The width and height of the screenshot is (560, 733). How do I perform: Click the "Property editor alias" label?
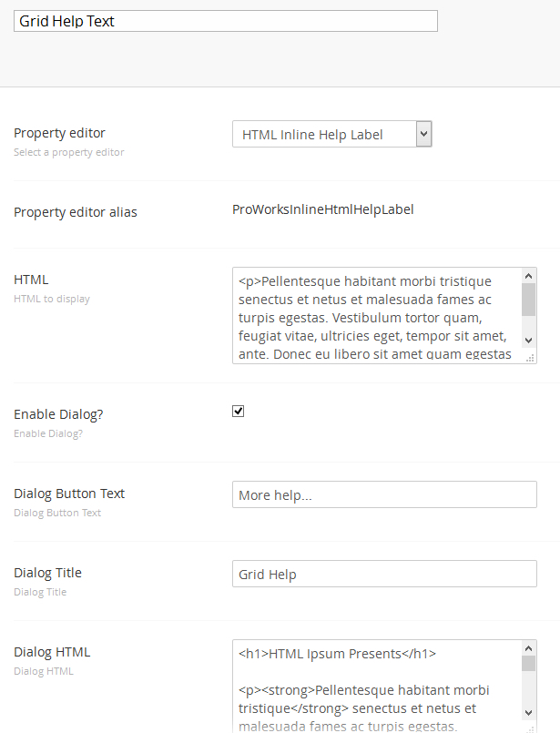(x=76, y=212)
